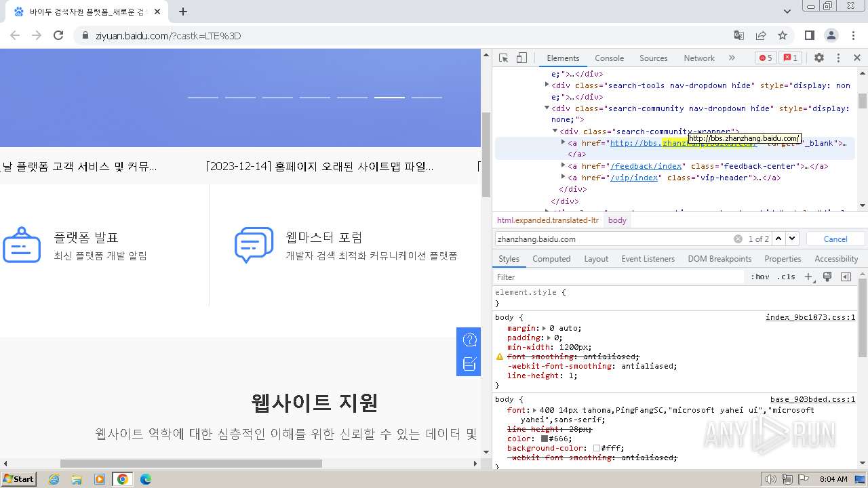Image resolution: width=868 pixels, height=488 pixels.
Task: Open DevTools settings gear
Action: point(819,58)
